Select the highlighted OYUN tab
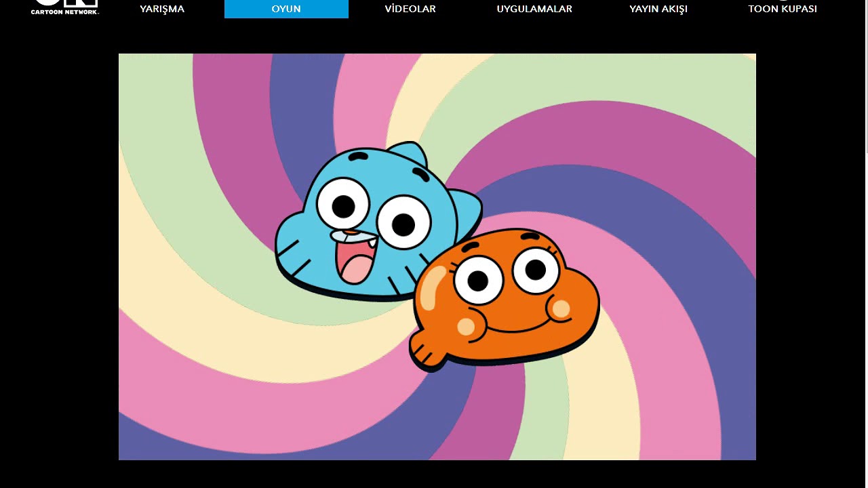Screen dimensions: 868x488 click(286, 9)
